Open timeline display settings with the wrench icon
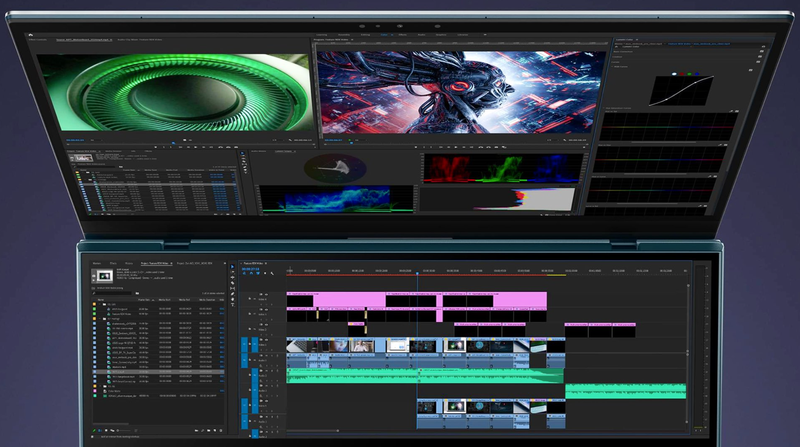 tap(272, 274)
